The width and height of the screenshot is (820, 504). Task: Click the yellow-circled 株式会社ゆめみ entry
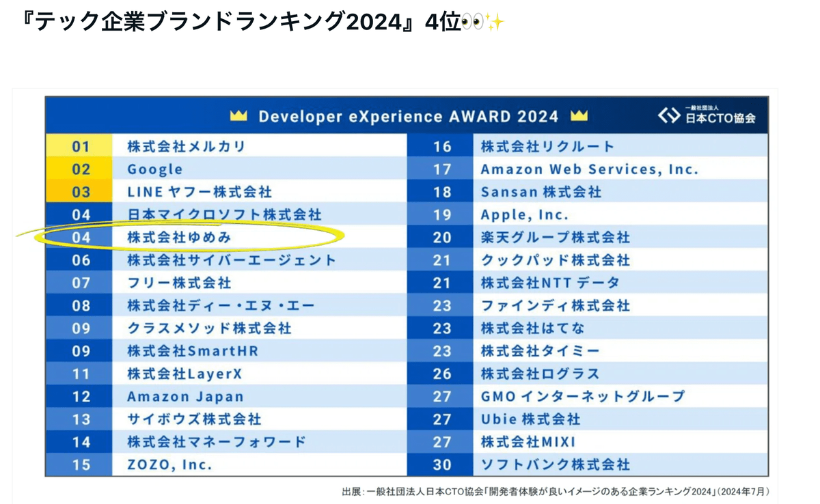click(x=180, y=237)
